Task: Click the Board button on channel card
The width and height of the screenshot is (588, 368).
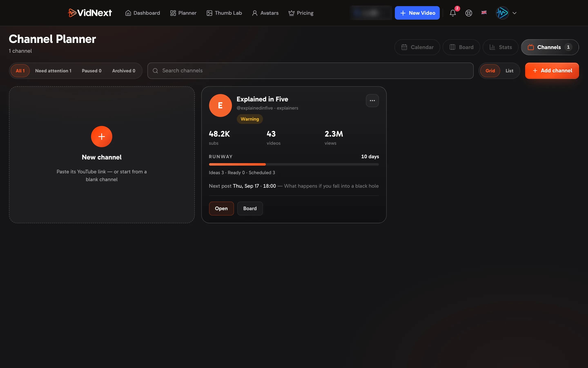Action: pyautogui.click(x=250, y=209)
